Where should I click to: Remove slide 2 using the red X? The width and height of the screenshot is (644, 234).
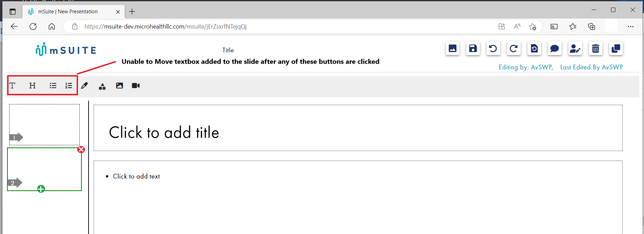(x=81, y=149)
